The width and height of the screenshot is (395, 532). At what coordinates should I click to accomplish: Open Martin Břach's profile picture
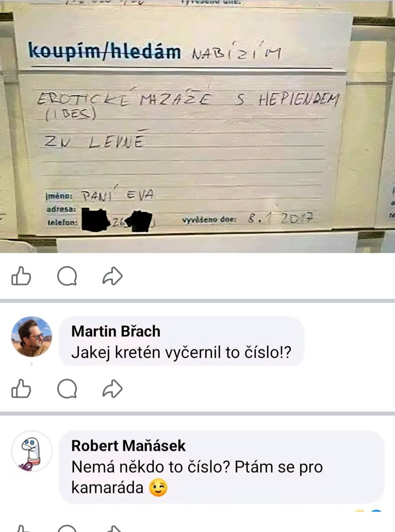pos(32,336)
